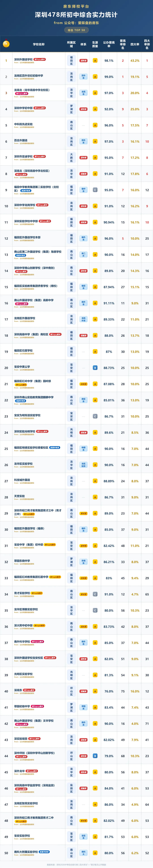Click the school name 天誉实验
Image resolution: width=153 pixels, height=868 pixels.
pos(20,496)
